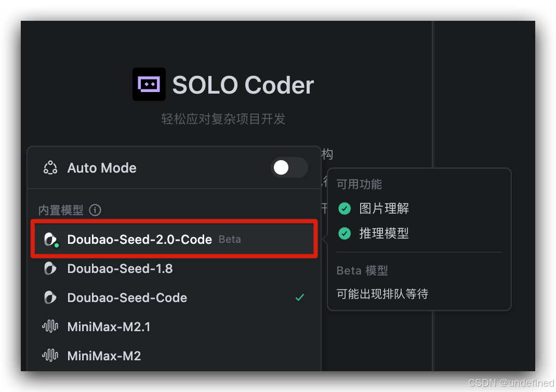This screenshot has width=556, height=392.
Task: Click the Doubao-Seed-2.0-Code model icon
Action: pyautogui.click(x=50, y=239)
